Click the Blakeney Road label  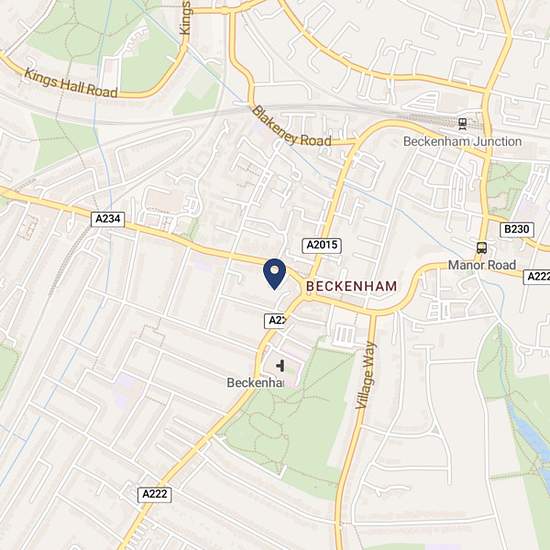[291, 127]
